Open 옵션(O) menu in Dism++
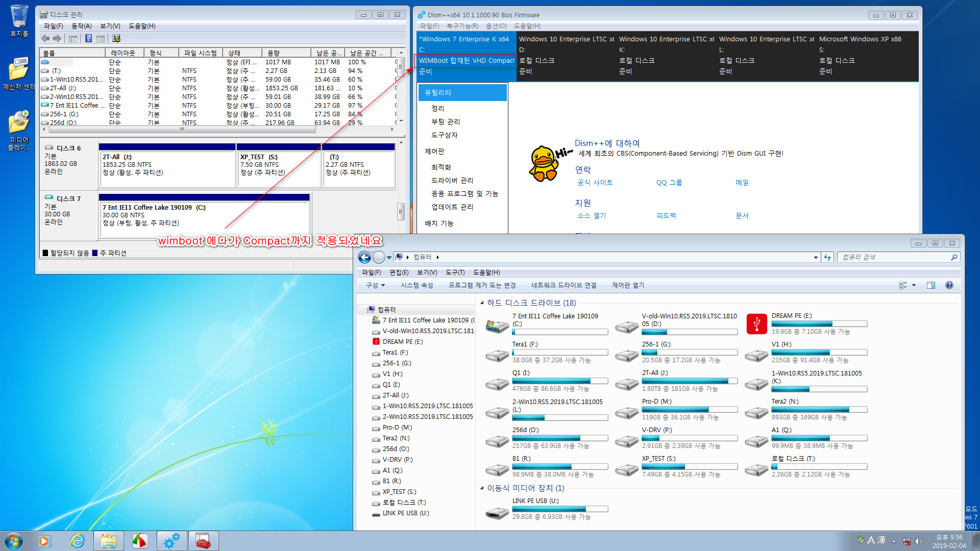Image resolution: width=980 pixels, height=551 pixels. [496, 26]
